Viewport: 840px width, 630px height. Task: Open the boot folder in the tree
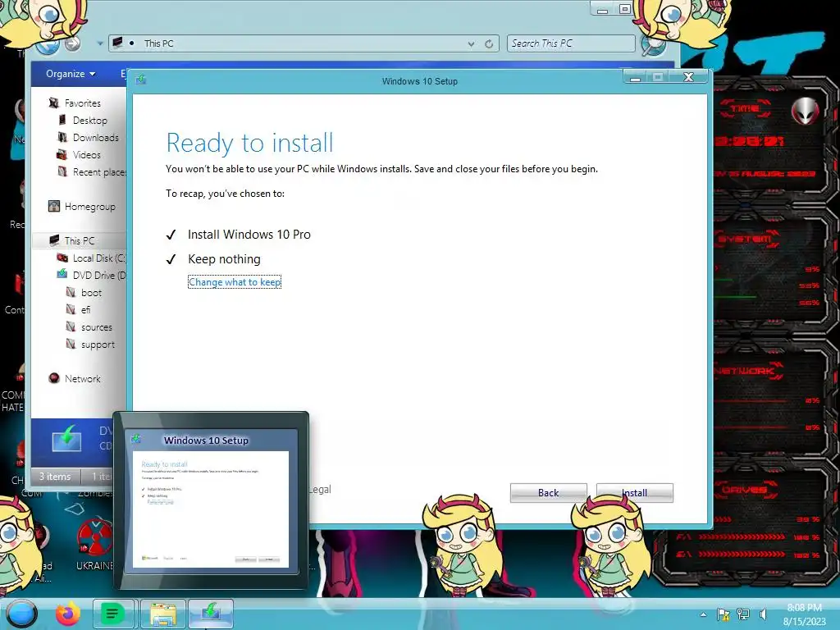point(91,293)
